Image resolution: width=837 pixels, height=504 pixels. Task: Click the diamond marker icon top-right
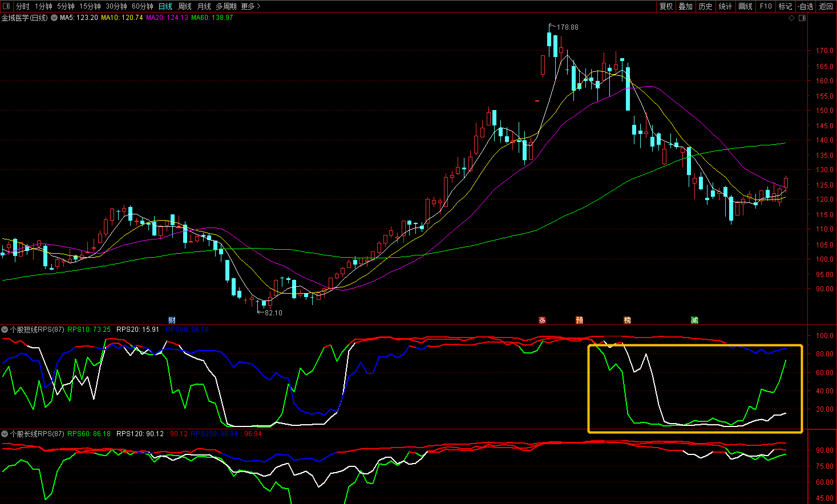[791, 18]
